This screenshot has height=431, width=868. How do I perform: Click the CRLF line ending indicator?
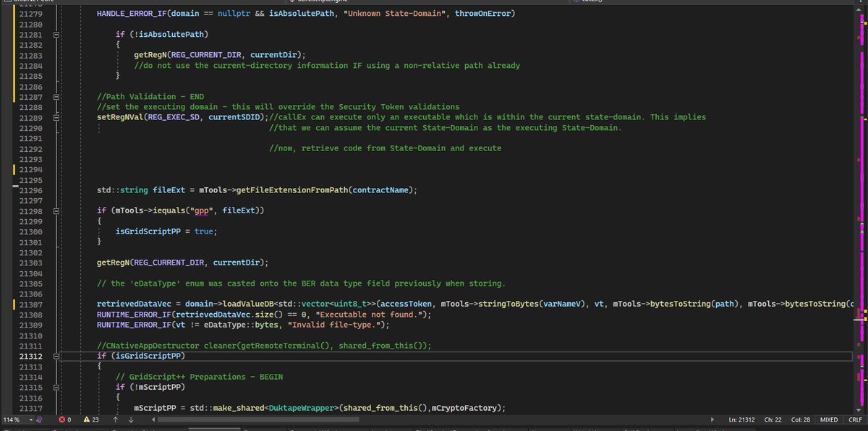pyautogui.click(x=855, y=419)
